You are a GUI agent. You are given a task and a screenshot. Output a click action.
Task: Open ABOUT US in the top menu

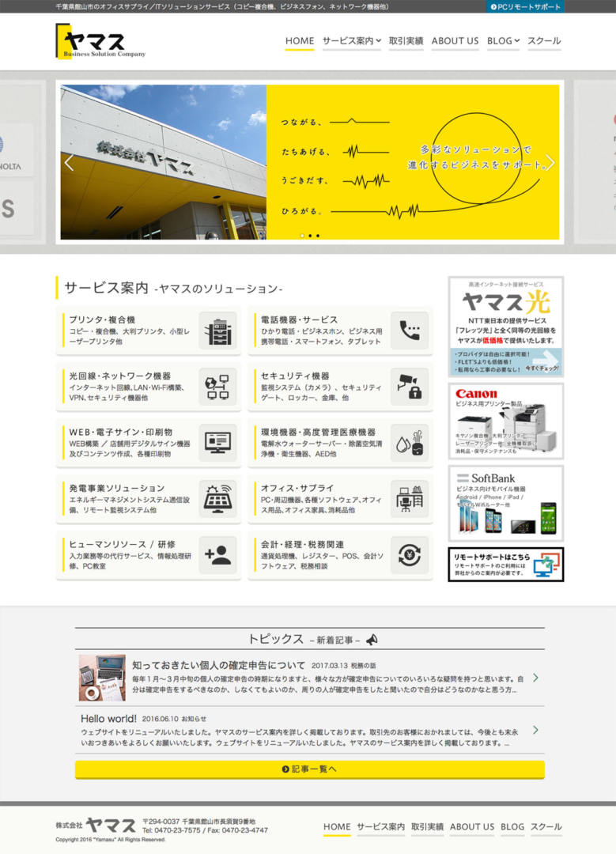pos(455,41)
